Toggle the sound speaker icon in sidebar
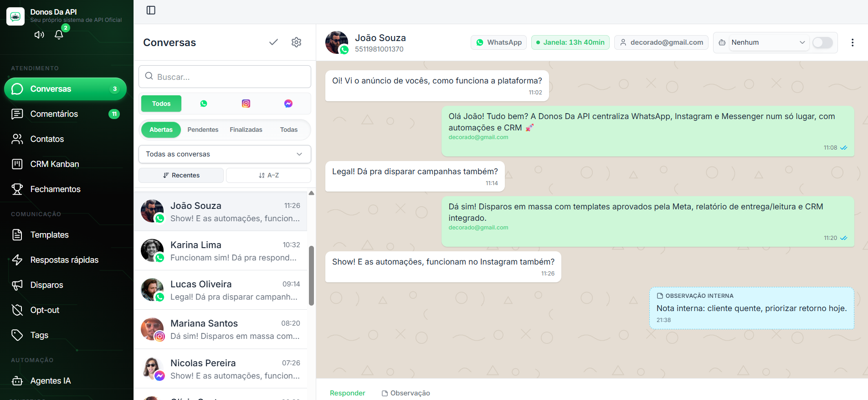The height and width of the screenshot is (400, 868). (x=39, y=35)
